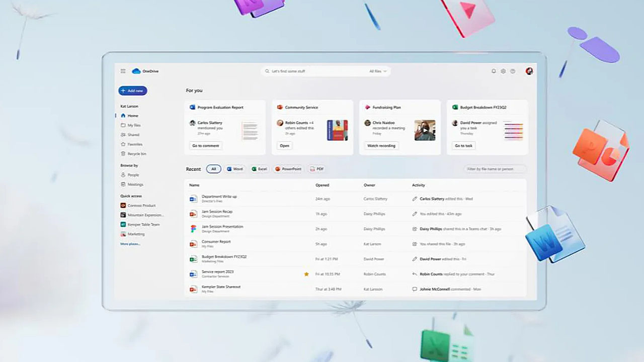Click the Add new button
The image size is (644, 362).
pos(133,91)
